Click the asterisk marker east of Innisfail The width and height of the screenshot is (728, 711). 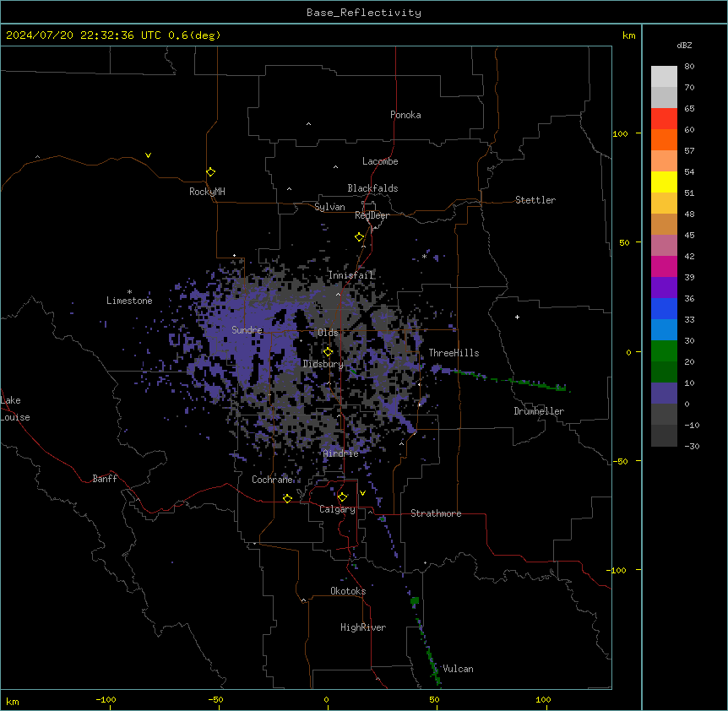click(x=424, y=256)
